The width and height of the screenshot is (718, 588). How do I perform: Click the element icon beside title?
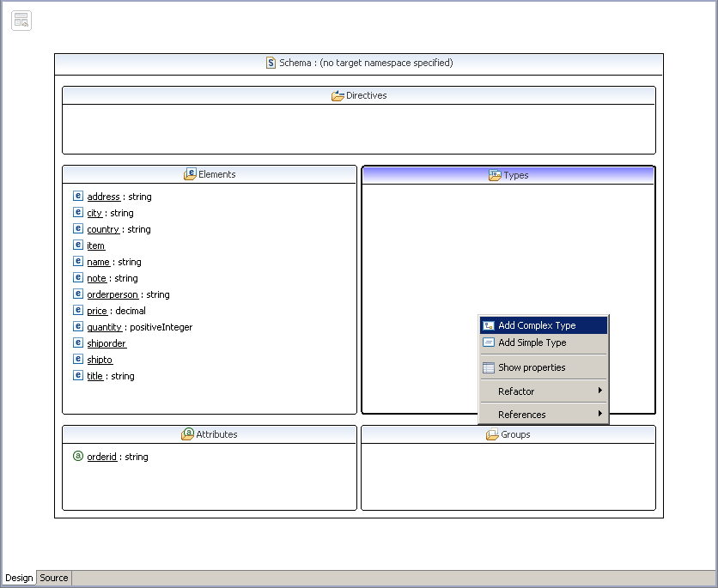(78, 375)
